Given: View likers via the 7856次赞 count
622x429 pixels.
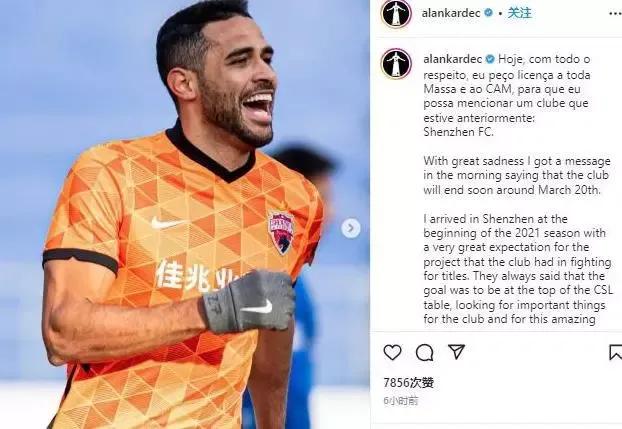Looking at the screenshot, I should point(409,383).
